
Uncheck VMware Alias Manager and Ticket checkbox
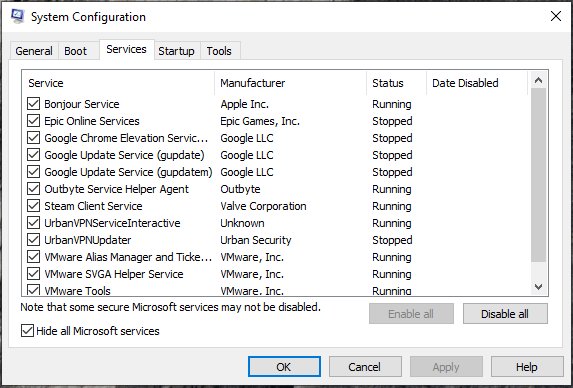(x=34, y=257)
